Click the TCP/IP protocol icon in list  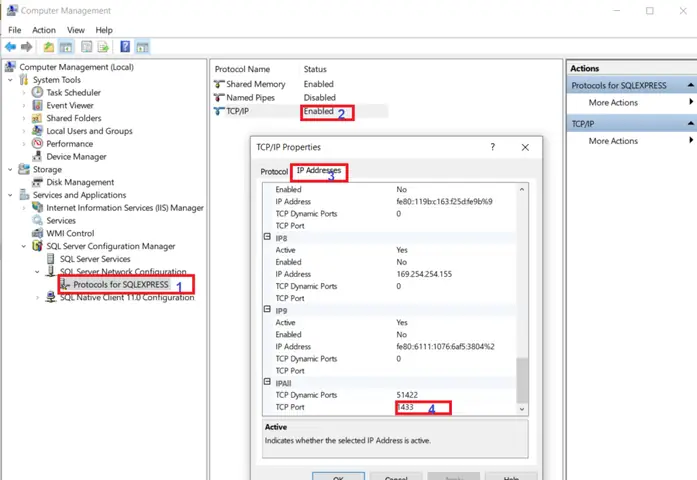[x=219, y=111]
